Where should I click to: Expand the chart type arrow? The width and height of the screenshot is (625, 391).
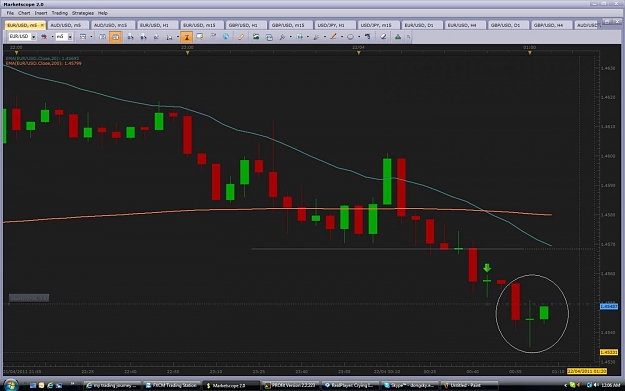[91, 37]
